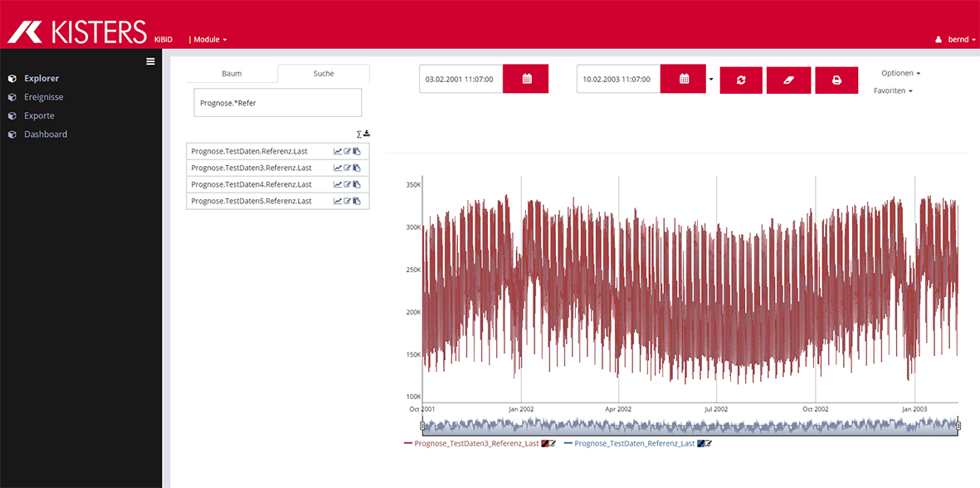This screenshot has height=488, width=980.
Task: Expand the Optionen dropdown
Action: (900, 73)
